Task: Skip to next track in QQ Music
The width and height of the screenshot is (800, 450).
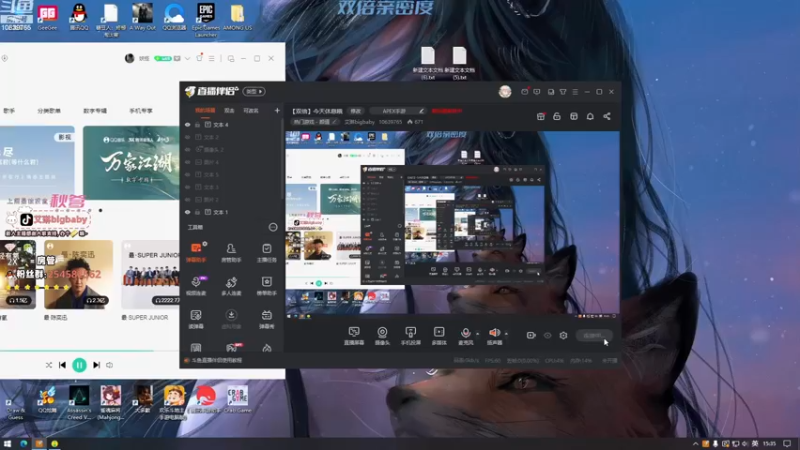Action: pyautogui.click(x=96, y=365)
